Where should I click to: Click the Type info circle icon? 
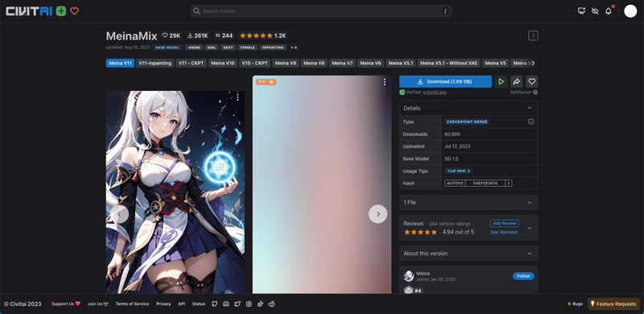point(530,122)
